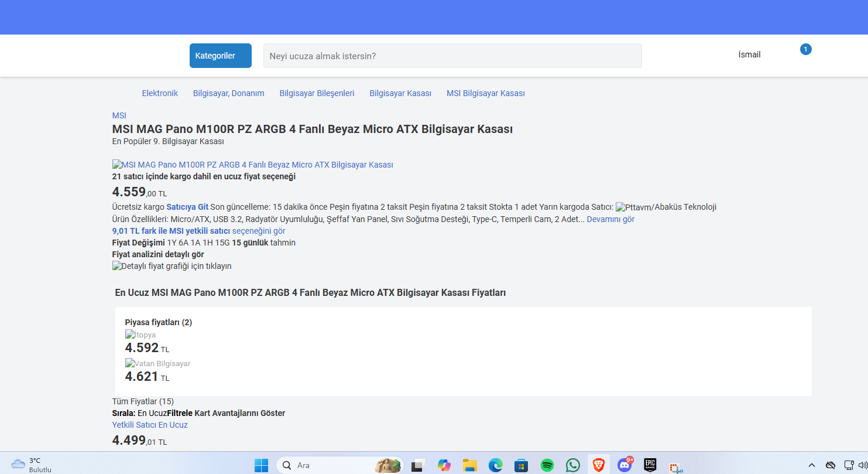Open Task View from the taskbar
Viewport: 868px width, 474px height.
[417, 465]
